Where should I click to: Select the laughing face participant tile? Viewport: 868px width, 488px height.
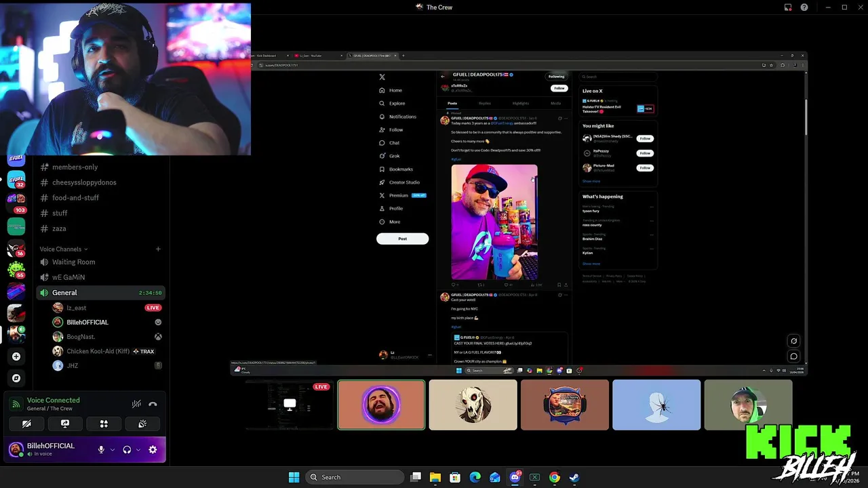[x=382, y=405]
